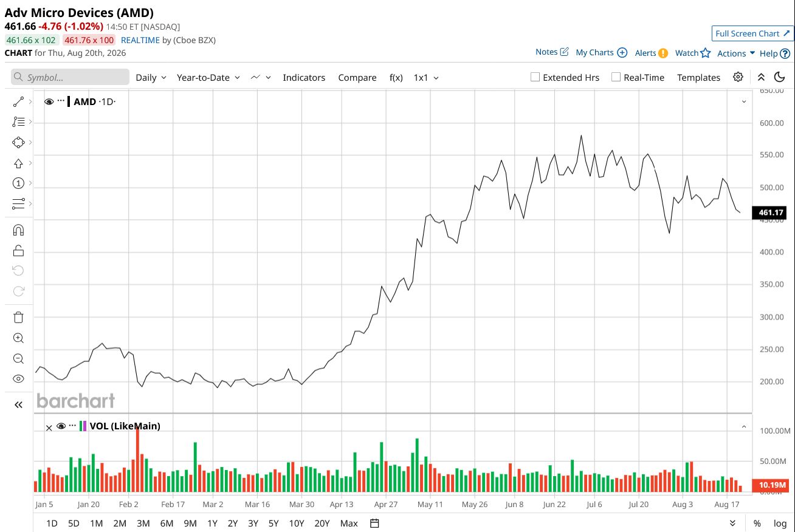Viewport: 795px width, 532px height.
Task: Undo the last chart action
Action: (x=18, y=271)
